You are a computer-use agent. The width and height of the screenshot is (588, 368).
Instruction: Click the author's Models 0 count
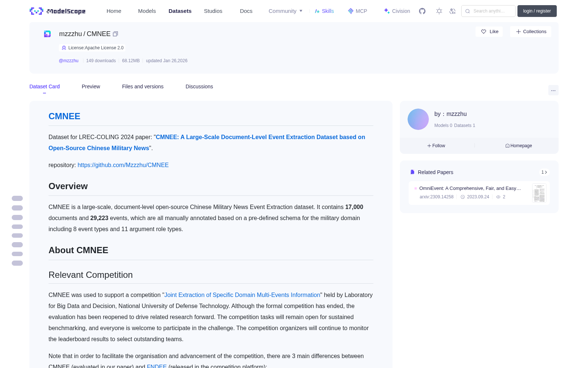click(443, 125)
